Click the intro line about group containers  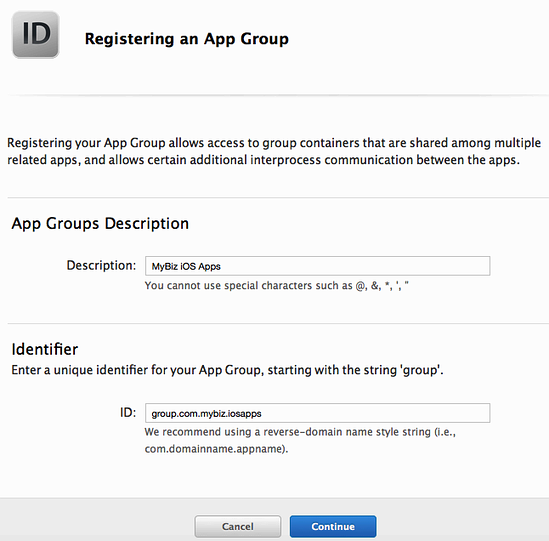point(274,143)
